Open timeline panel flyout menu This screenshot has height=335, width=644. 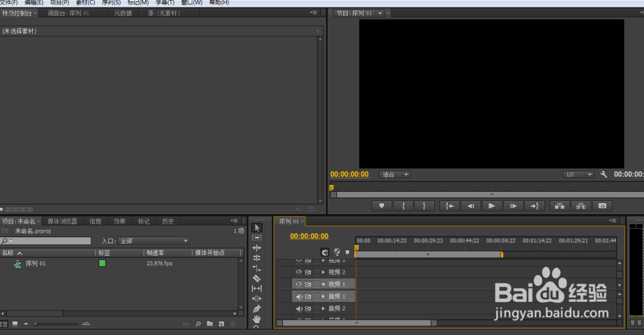coord(612,221)
